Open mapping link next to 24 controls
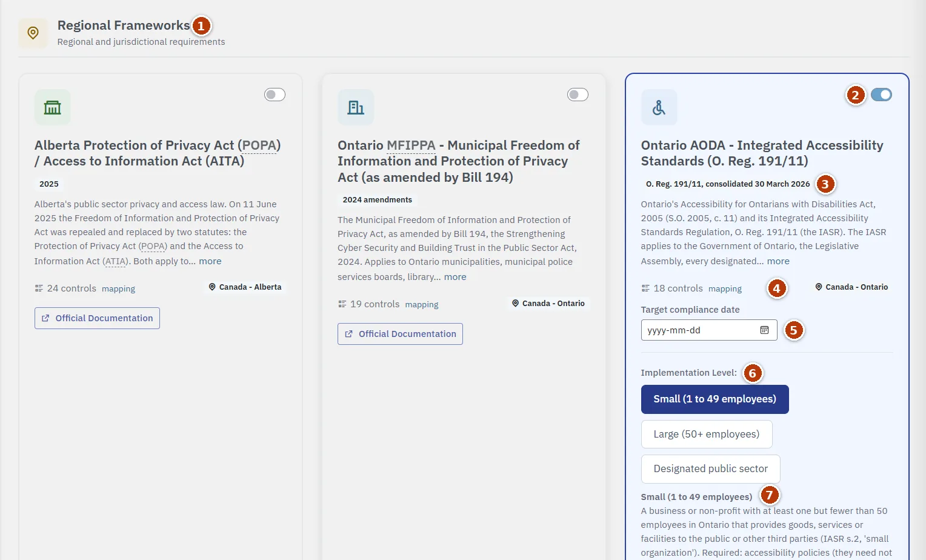This screenshot has width=926, height=560. point(118,289)
